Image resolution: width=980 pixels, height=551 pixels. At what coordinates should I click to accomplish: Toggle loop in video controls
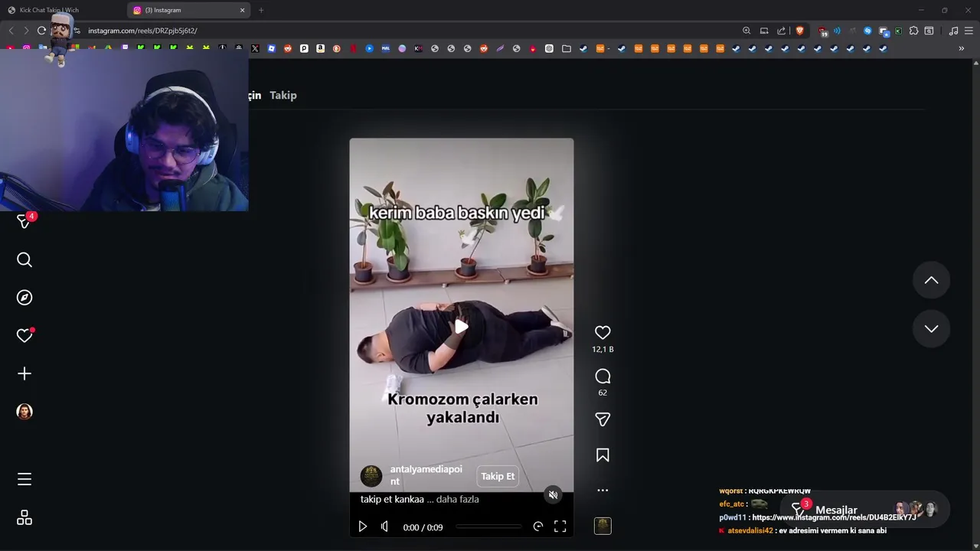coord(538,527)
